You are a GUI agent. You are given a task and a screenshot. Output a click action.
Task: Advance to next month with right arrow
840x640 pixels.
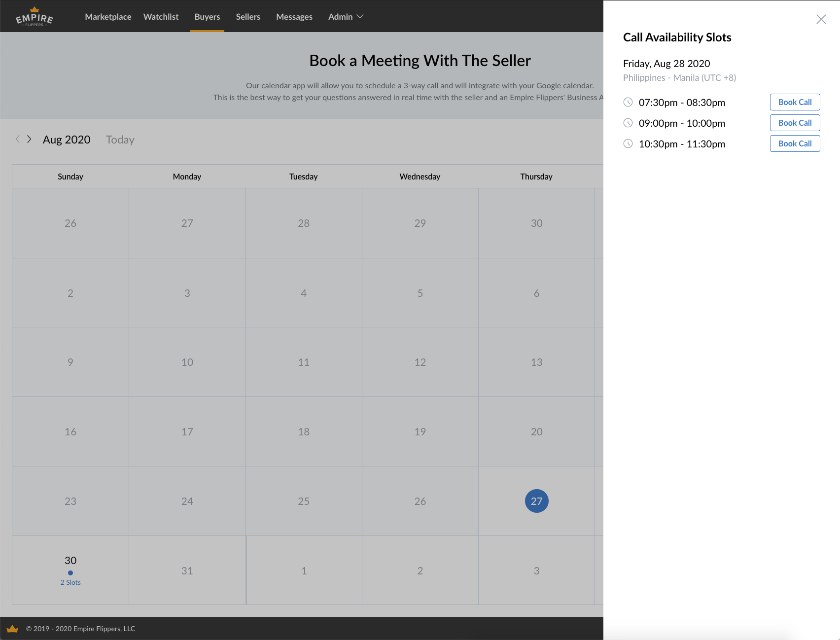[29, 139]
